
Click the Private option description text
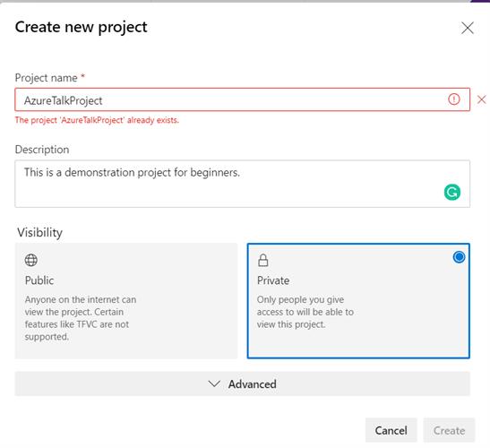click(x=305, y=312)
